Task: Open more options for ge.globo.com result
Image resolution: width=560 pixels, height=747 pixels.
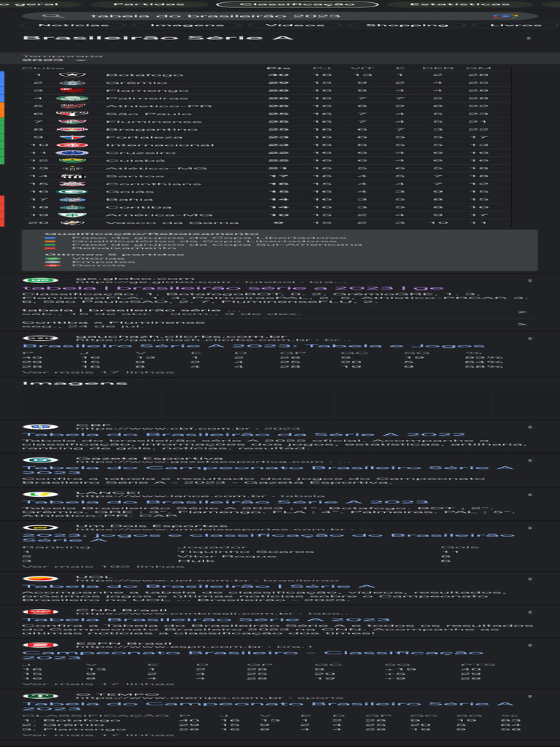Action: click(530, 281)
